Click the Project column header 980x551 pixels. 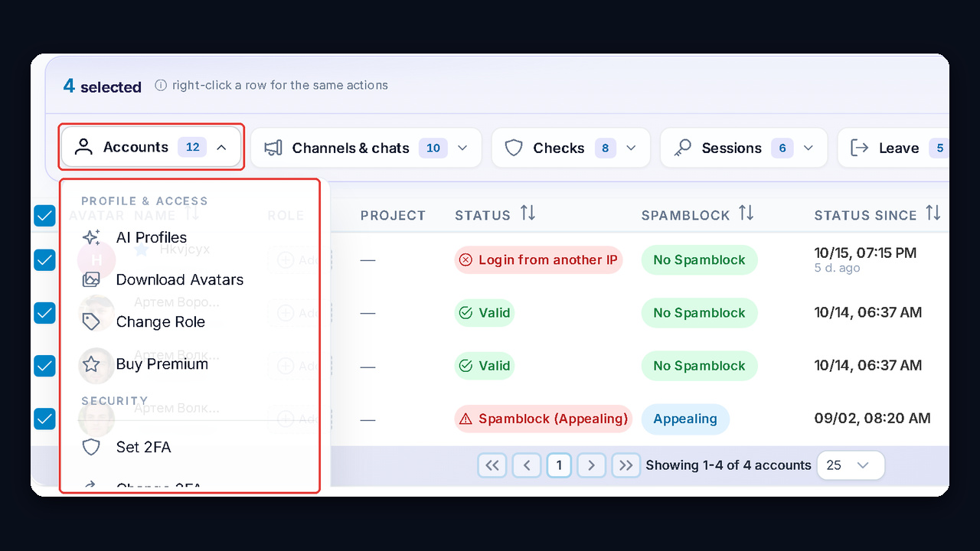[x=393, y=216]
